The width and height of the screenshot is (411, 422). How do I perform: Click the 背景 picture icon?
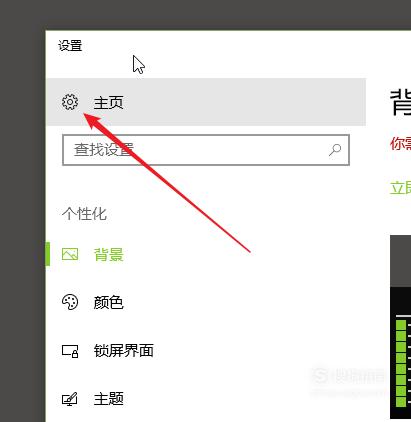point(70,254)
